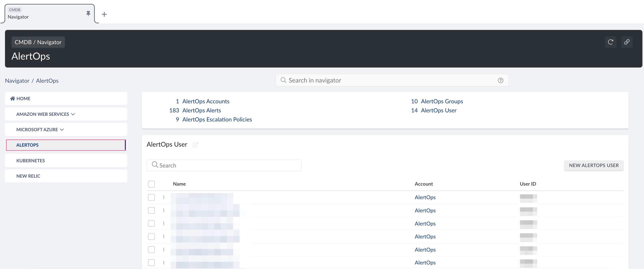Open row actions menu for sixth user
This screenshot has height=269, width=644.
coord(164,262)
